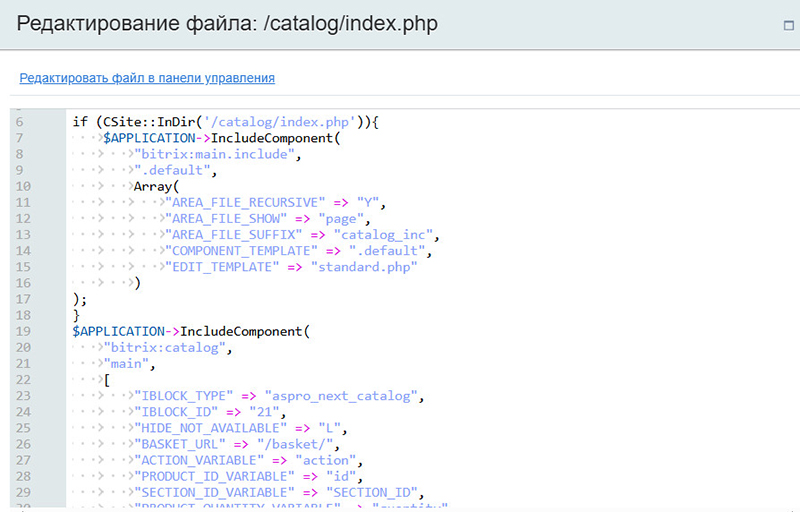800x512 pixels.
Task: Open 'Редактировать файл в панели управления' link
Action: (x=147, y=78)
